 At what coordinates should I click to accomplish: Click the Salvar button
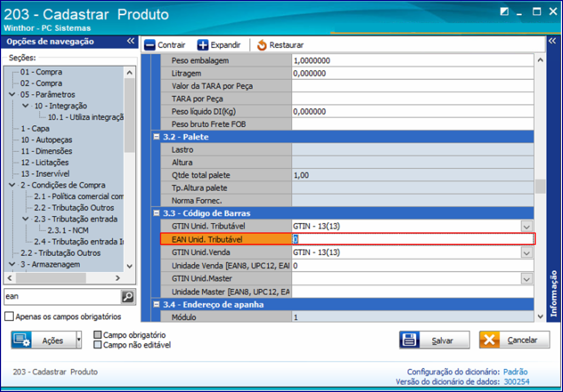click(x=434, y=340)
